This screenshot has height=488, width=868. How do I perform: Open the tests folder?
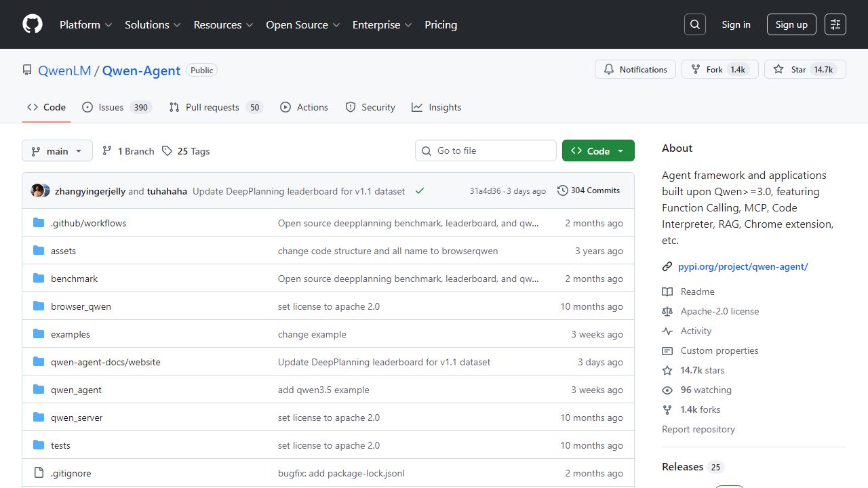point(60,445)
